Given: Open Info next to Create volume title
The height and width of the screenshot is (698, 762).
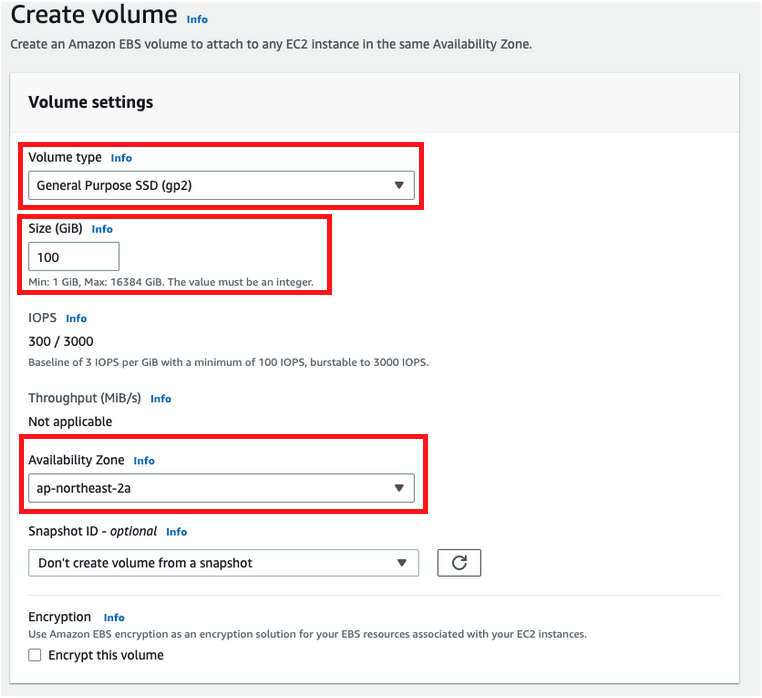Looking at the screenshot, I should tap(197, 19).
